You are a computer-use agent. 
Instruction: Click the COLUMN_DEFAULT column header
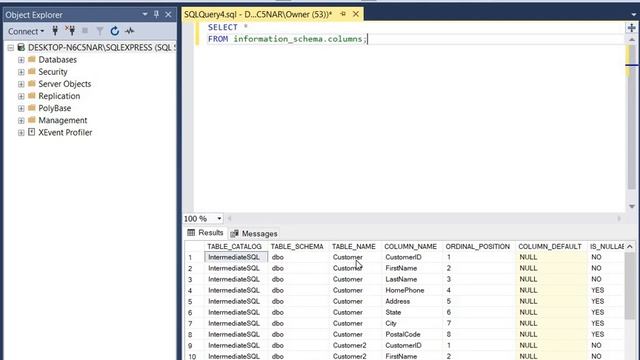tap(550, 247)
